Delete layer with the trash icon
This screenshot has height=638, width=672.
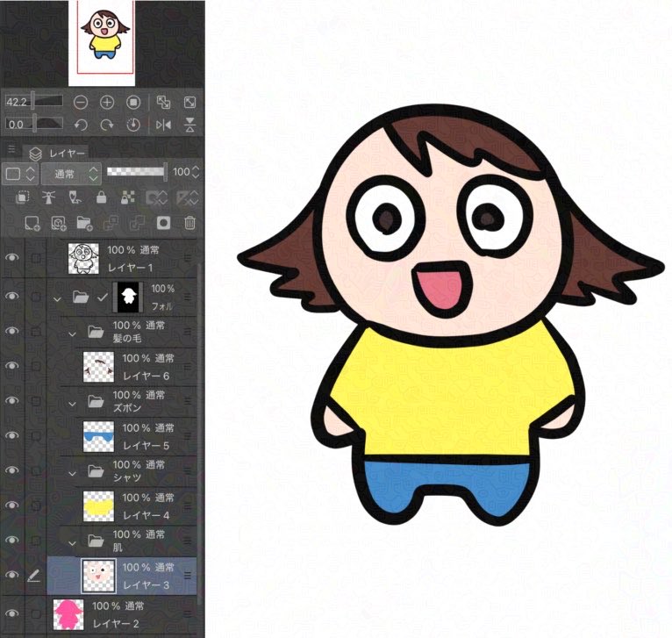click(x=189, y=223)
